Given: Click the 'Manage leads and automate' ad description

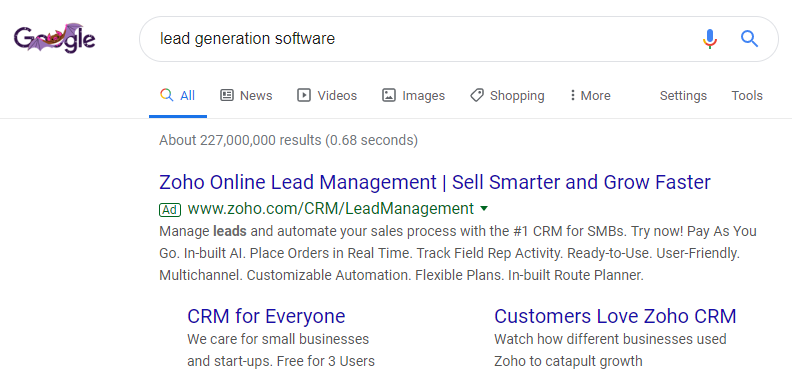Looking at the screenshot, I should [x=458, y=253].
